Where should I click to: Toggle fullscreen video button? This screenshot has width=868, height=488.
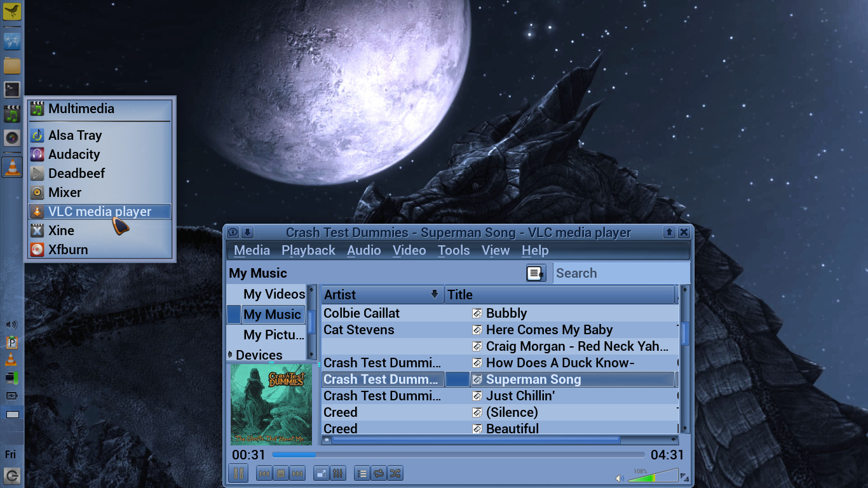(322, 473)
